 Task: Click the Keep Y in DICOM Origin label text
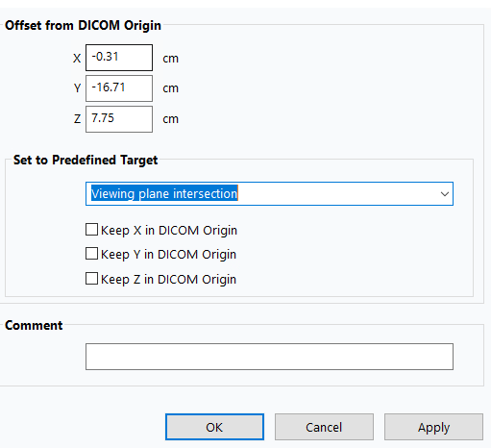168,255
